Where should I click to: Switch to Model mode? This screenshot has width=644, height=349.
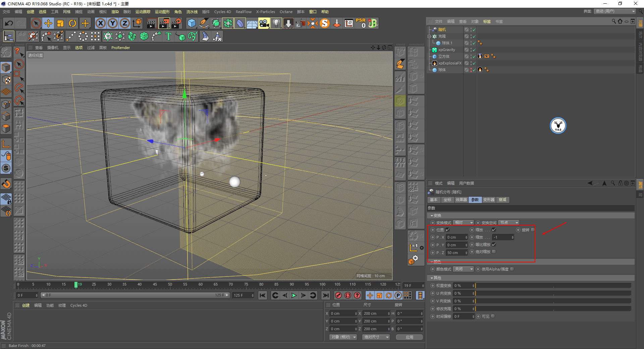click(6, 67)
